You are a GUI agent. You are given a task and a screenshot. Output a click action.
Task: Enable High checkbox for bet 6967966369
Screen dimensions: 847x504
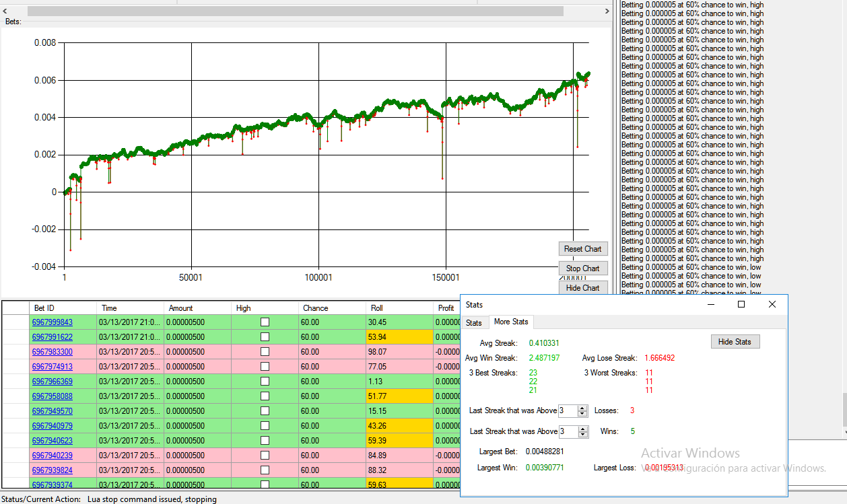[x=265, y=382]
